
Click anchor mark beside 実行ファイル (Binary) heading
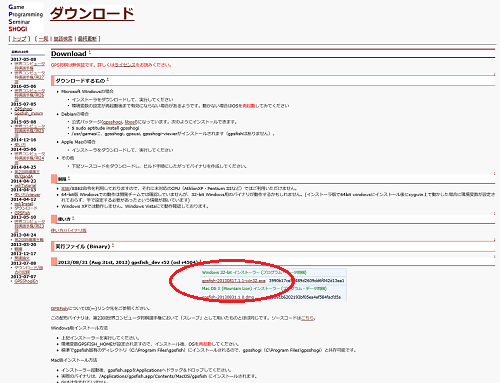(113, 246)
